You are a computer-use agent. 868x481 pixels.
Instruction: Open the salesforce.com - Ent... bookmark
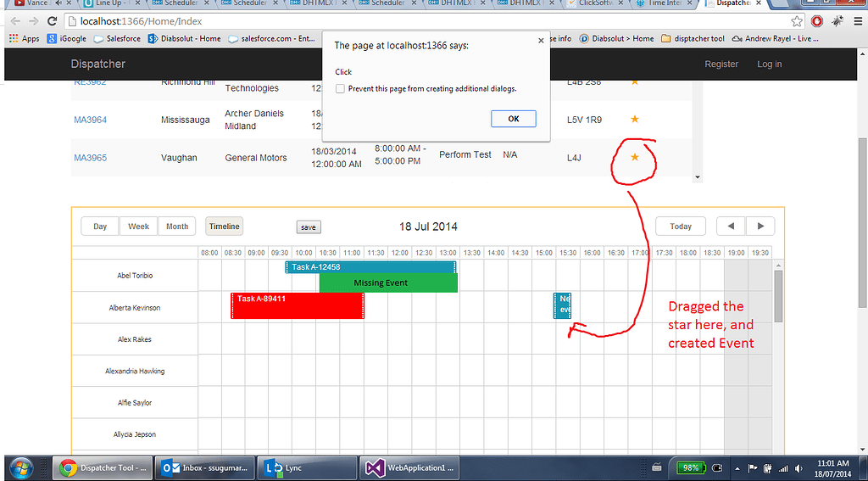272,39
